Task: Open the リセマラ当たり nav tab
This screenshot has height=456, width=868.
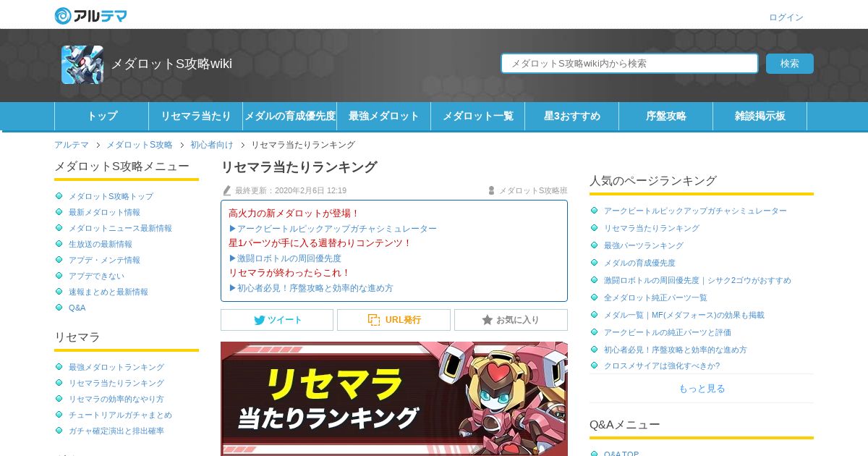Action: coord(196,116)
